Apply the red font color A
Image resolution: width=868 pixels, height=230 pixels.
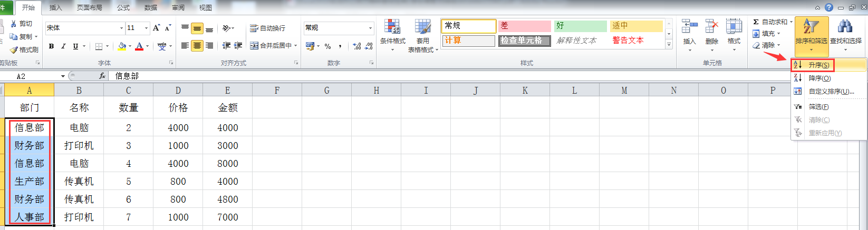(139, 46)
